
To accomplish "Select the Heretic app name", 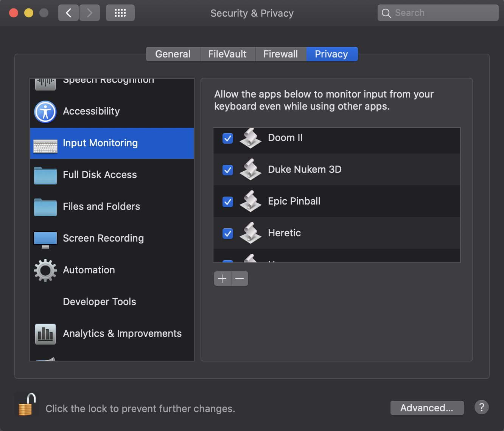I will pyautogui.click(x=284, y=233).
